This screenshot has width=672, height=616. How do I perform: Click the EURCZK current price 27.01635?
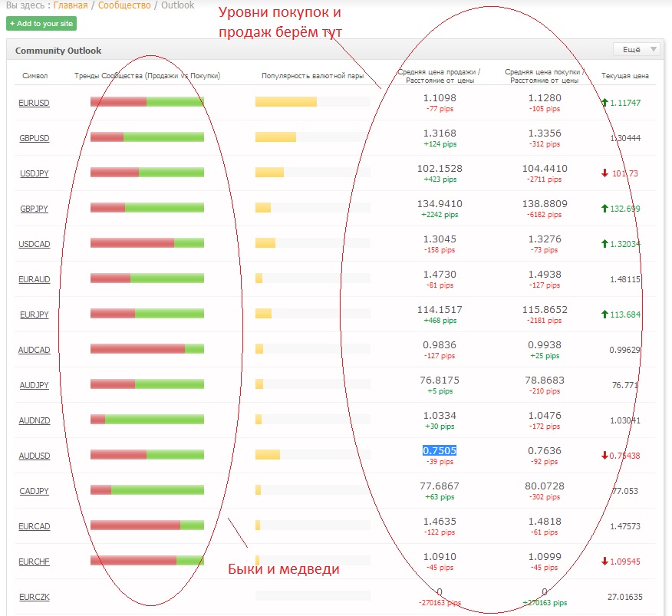point(625,597)
